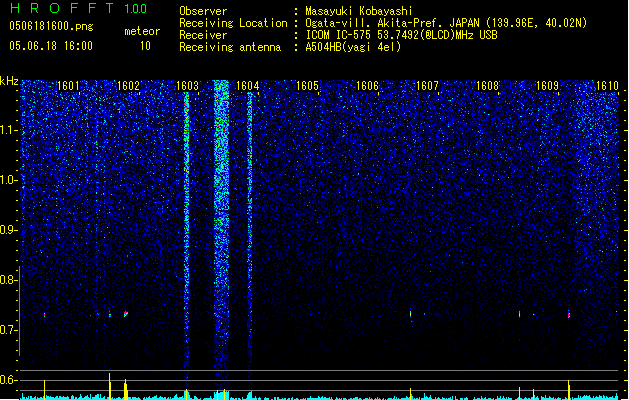The width and height of the screenshot is (629, 400).
Task: Click the 1.1 kHz frequency axis label
Action: 9,130
